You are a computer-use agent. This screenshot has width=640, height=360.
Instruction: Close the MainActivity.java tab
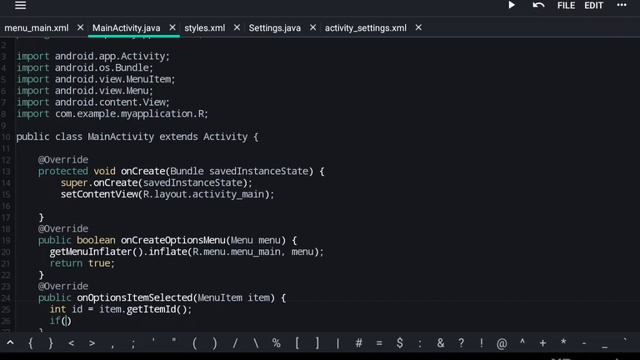click(x=172, y=28)
